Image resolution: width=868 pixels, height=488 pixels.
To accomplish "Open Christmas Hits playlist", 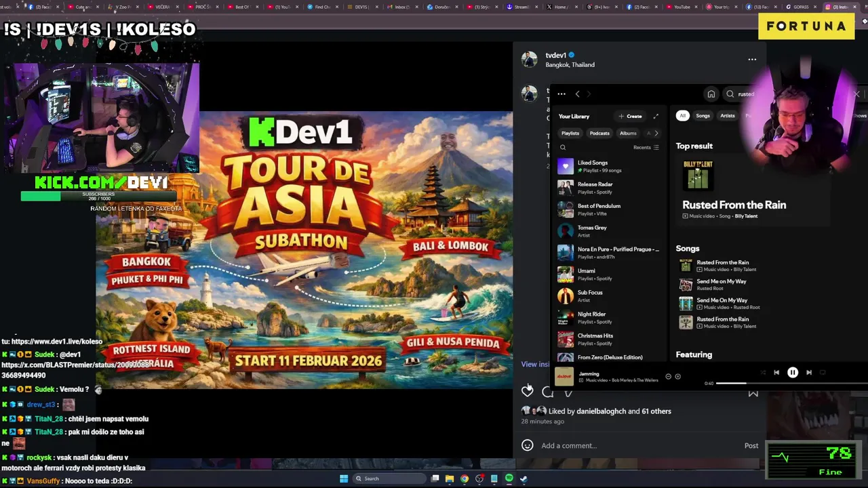I will coord(608,339).
